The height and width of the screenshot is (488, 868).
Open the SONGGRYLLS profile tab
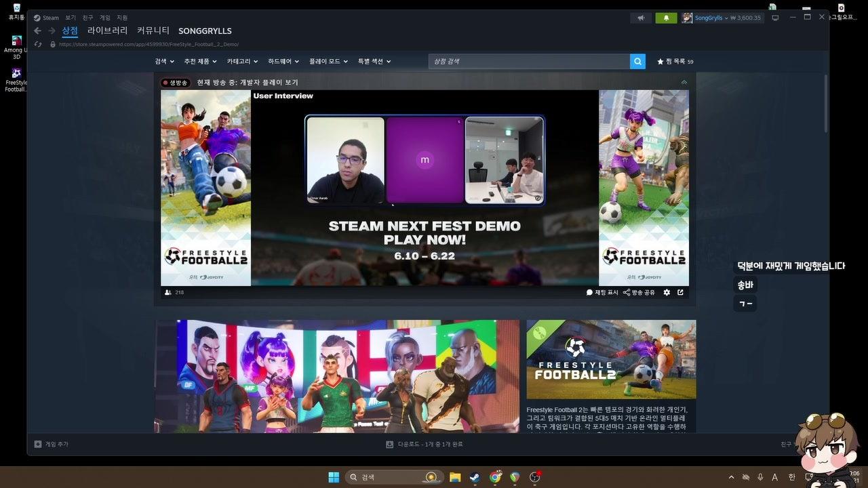point(205,30)
